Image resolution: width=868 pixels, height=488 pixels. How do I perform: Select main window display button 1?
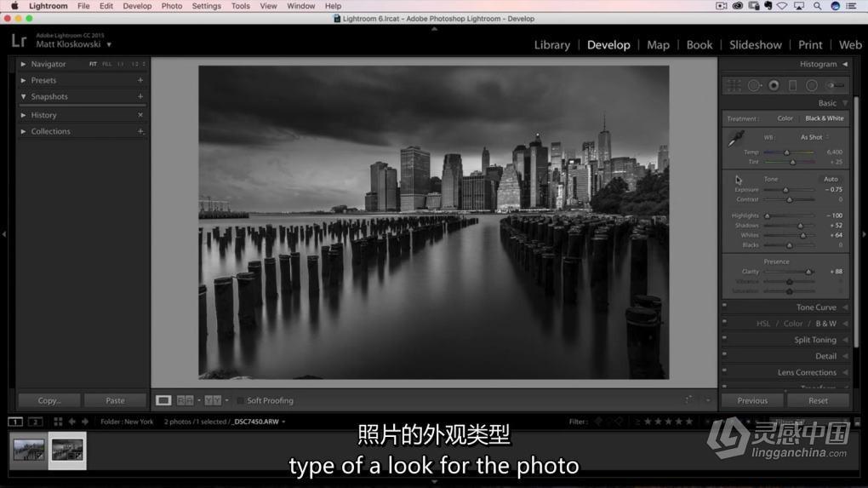(15, 422)
